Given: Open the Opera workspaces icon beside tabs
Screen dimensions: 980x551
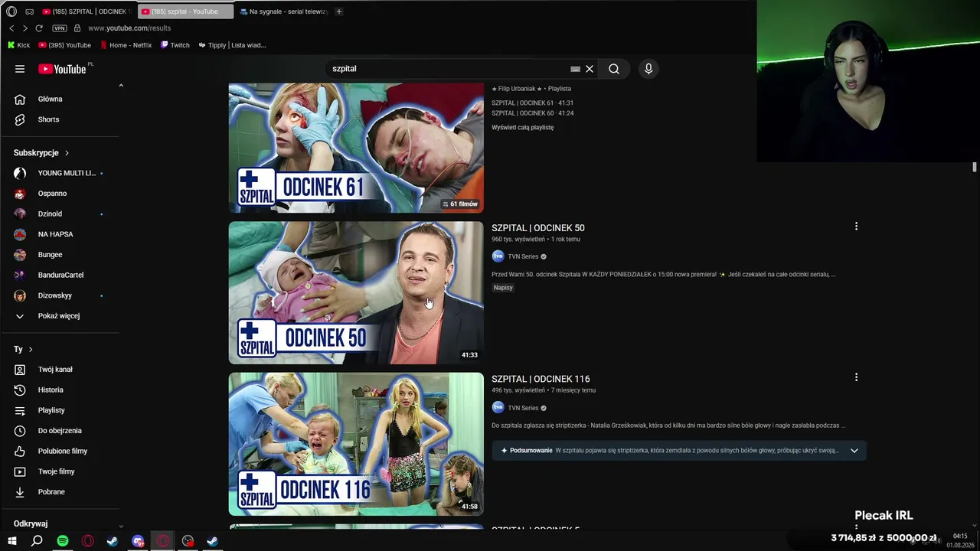Looking at the screenshot, I should tap(29, 11).
